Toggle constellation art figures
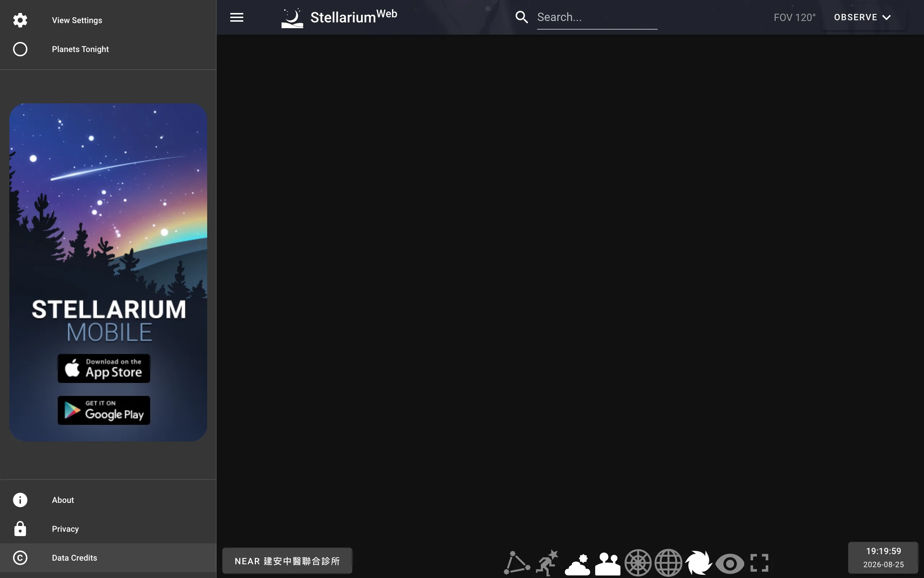The width and height of the screenshot is (924, 578). 547,563
